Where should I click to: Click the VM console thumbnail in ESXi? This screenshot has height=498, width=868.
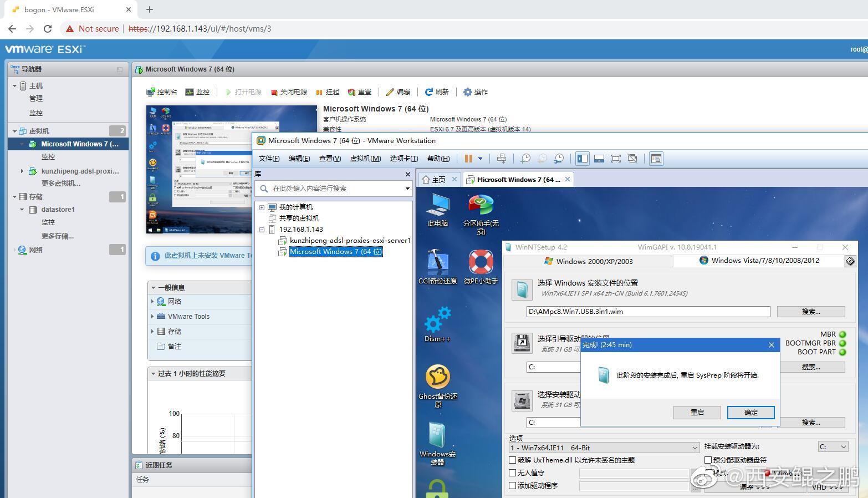[231, 169]
